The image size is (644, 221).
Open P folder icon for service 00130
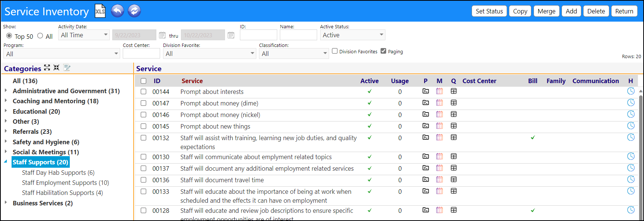[426, 157]
